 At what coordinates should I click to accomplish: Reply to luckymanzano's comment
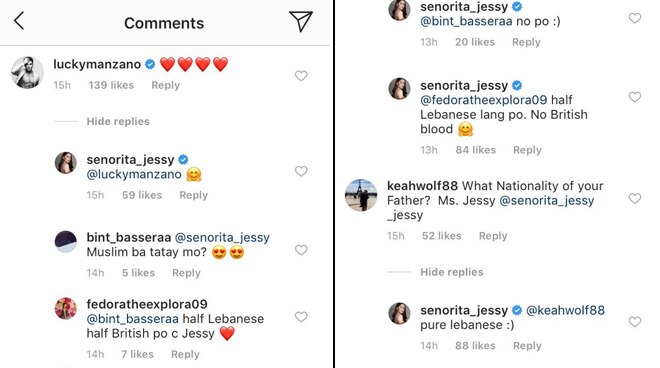[165, 85]
